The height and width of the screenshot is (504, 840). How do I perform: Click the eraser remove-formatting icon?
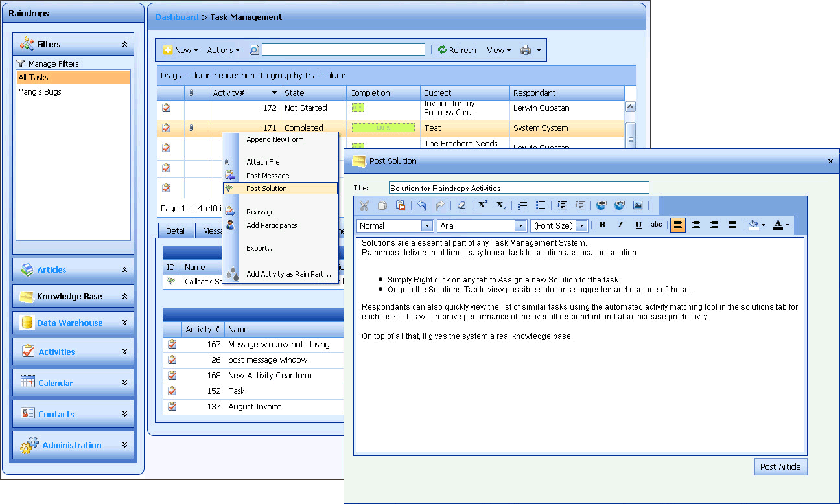coord(461,205)
